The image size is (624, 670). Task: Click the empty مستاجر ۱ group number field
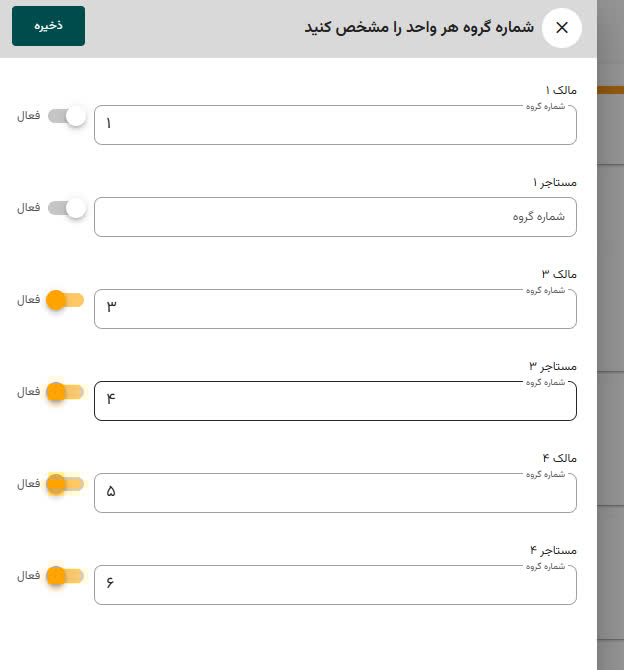tap(335, 217)
